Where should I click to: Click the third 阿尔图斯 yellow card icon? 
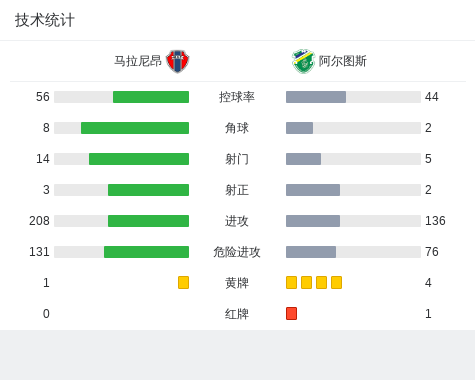coord(321,282)
